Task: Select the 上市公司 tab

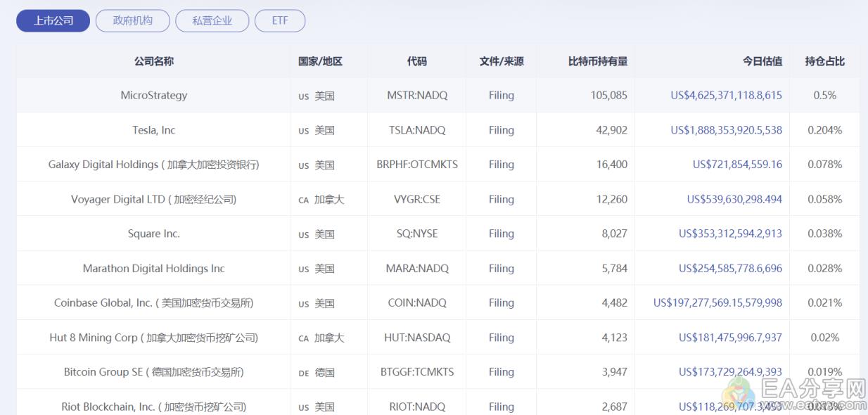Action: pos(53,20)
